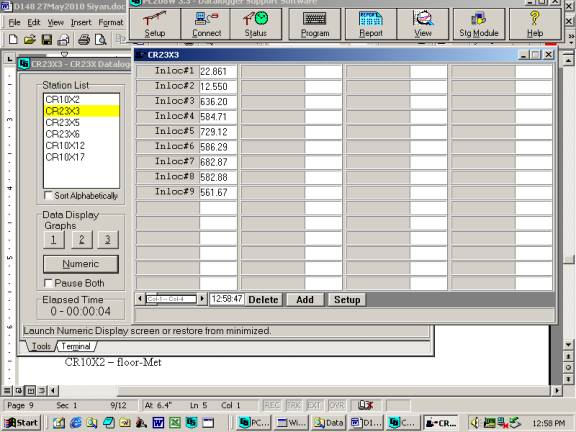Click column slider right arrow
The height and width of the screenshot is (432, 576).
[x=202, y=299]
